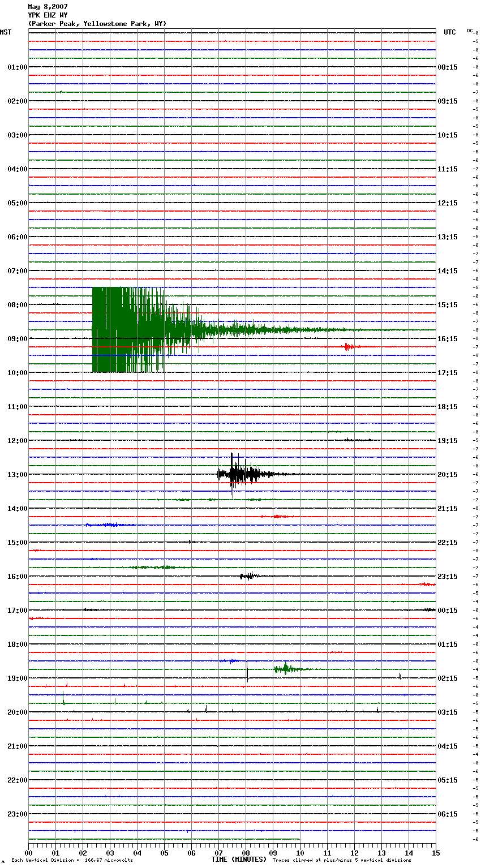Click the "03:15" UTC time label
The width and height of the screenshot is (481, 868).
coord(448,712)
